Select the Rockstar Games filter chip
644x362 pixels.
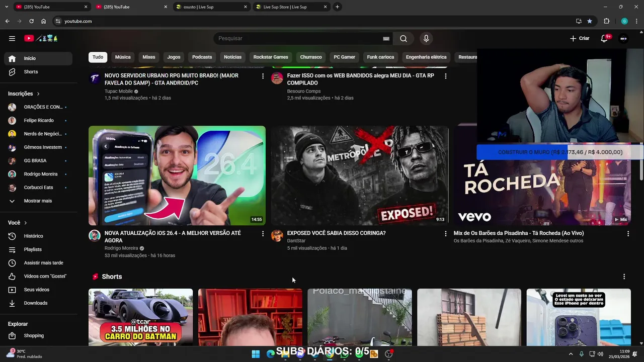click(x=271, y=57)
